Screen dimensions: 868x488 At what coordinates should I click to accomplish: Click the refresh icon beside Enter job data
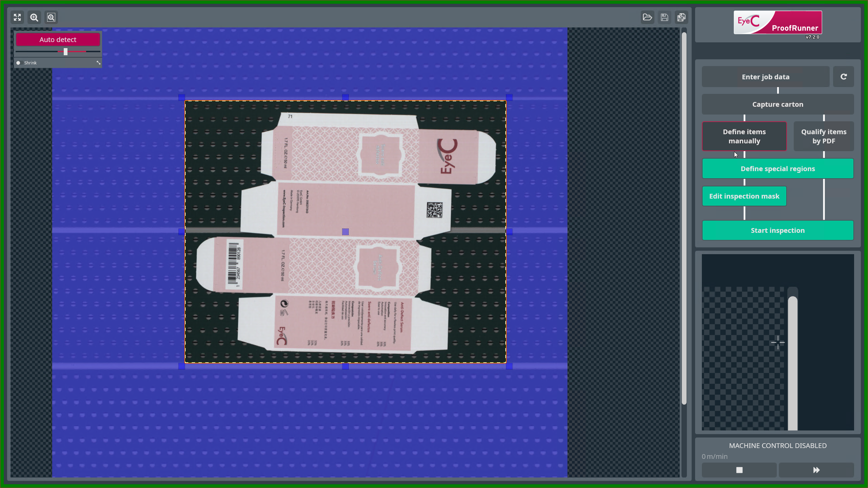tap(844, 77)
